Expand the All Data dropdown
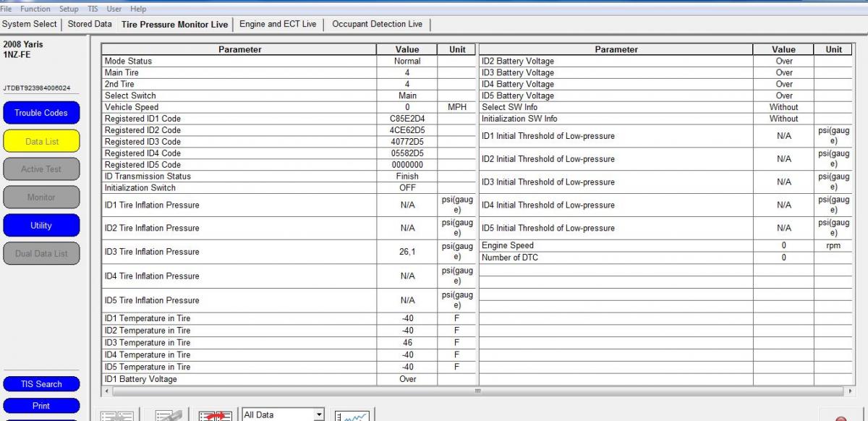 (319, 414)
